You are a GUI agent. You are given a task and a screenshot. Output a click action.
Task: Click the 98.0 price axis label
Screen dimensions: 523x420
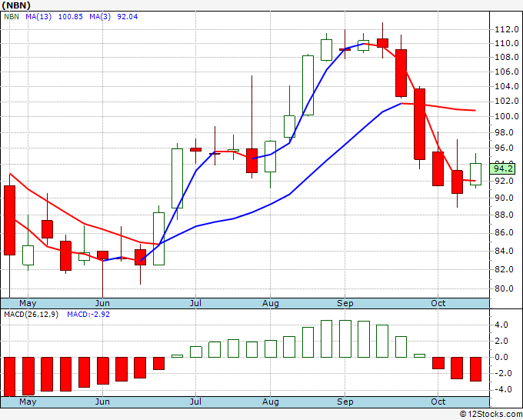[504, 133]
